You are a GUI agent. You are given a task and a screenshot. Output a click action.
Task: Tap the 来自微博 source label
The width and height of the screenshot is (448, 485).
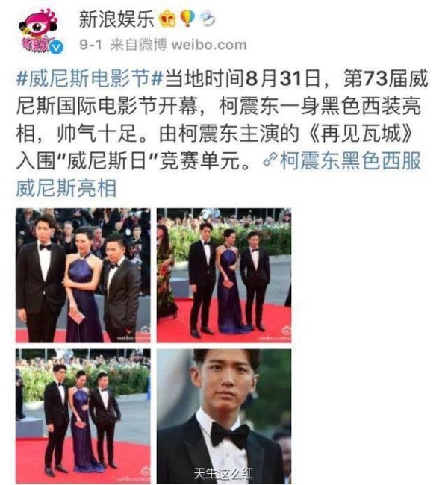coord(138,46)
